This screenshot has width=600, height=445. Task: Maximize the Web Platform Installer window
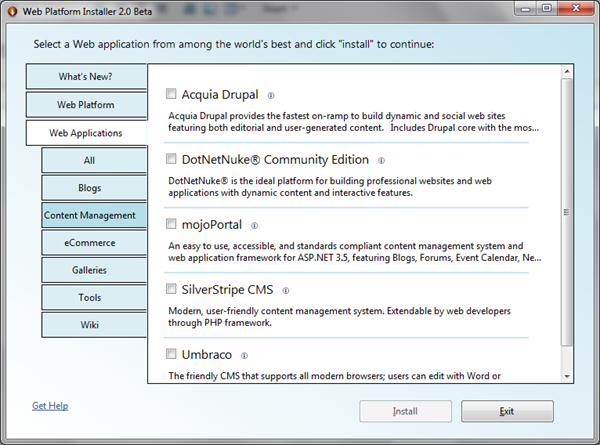click(546, 8)
